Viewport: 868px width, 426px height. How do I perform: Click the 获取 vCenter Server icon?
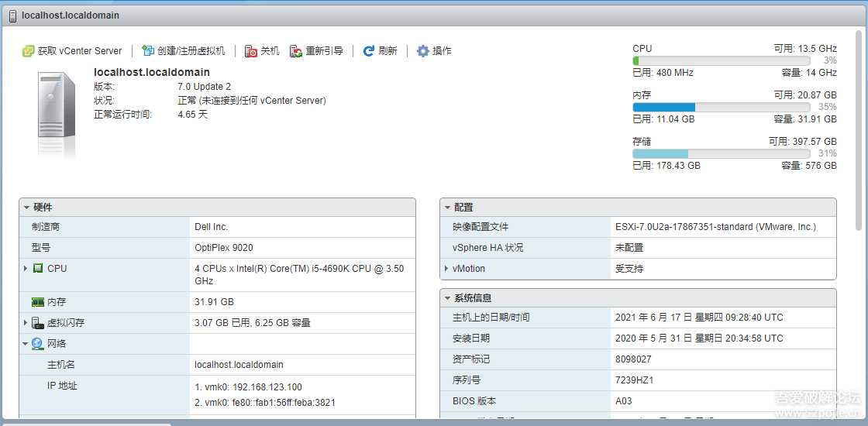(28, 51)
